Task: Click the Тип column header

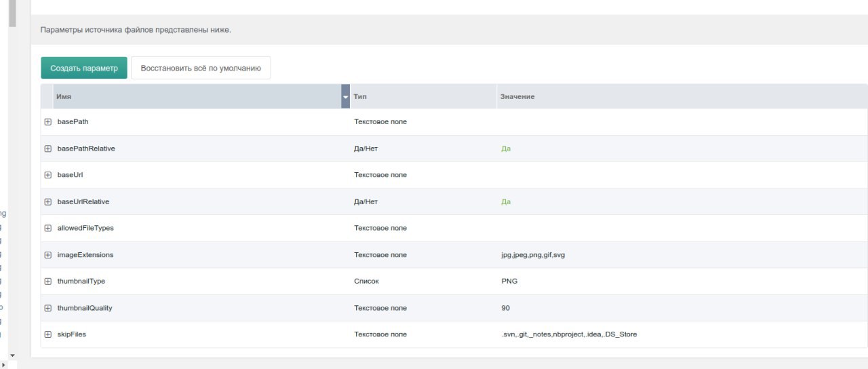Action: 422,97
